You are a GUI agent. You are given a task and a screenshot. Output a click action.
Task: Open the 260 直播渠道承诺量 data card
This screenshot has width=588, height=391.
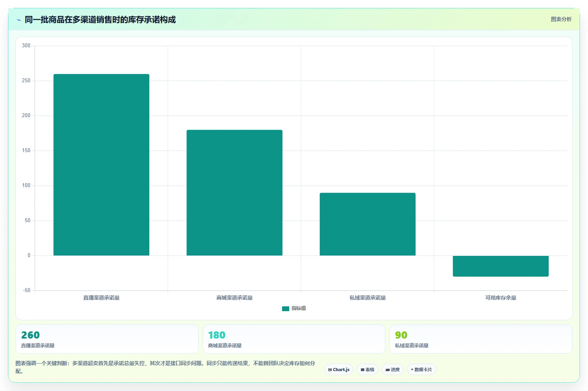(107, 339)
